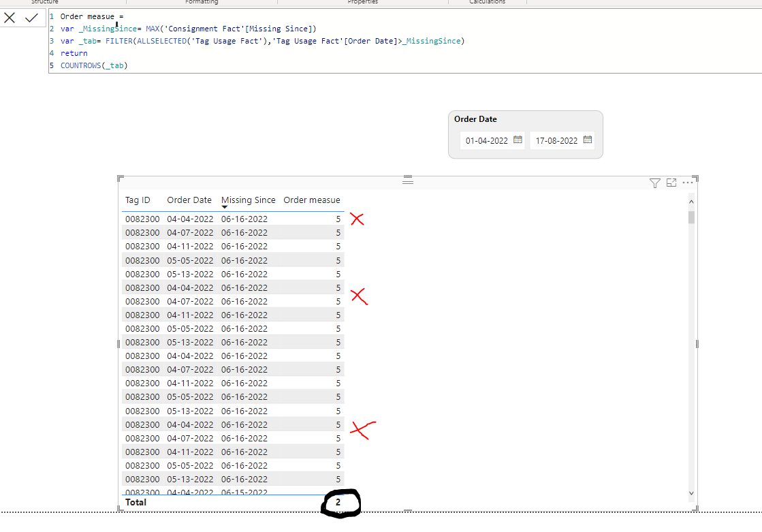Screen dimensions: 762x532
Task: Click the table scrollbar down arrow
Action: click(x=692, y=493)
